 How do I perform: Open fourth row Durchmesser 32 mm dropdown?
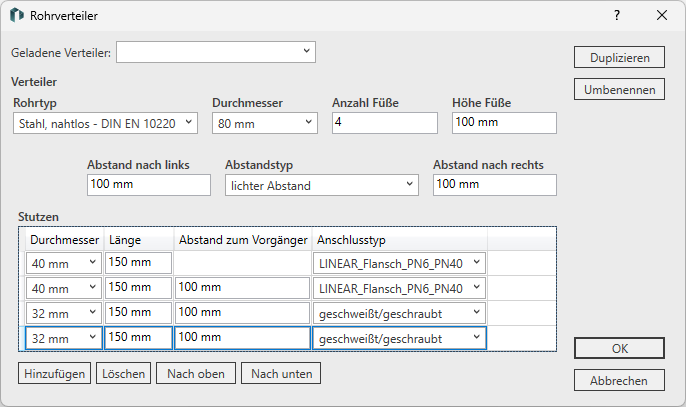[x=64, y=338]
